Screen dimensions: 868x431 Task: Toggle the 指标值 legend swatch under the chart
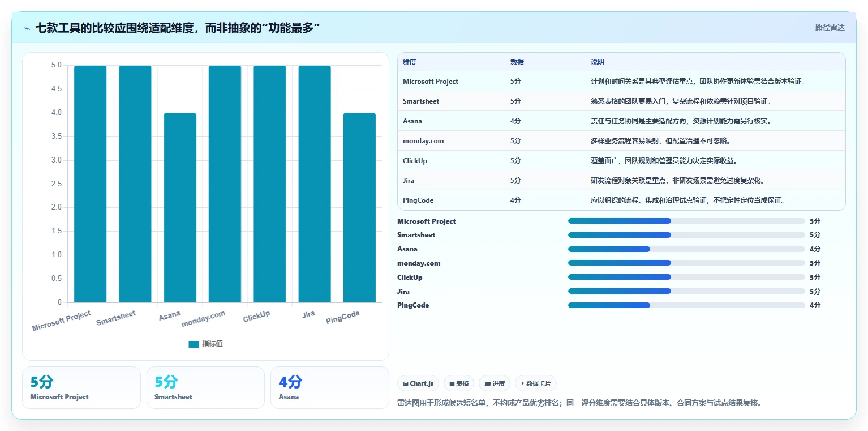[x=194, y=344]
